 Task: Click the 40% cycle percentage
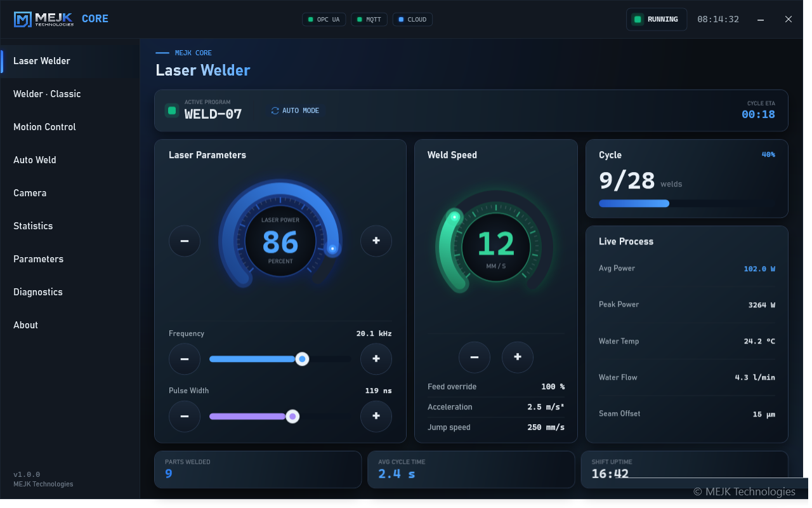768,154
